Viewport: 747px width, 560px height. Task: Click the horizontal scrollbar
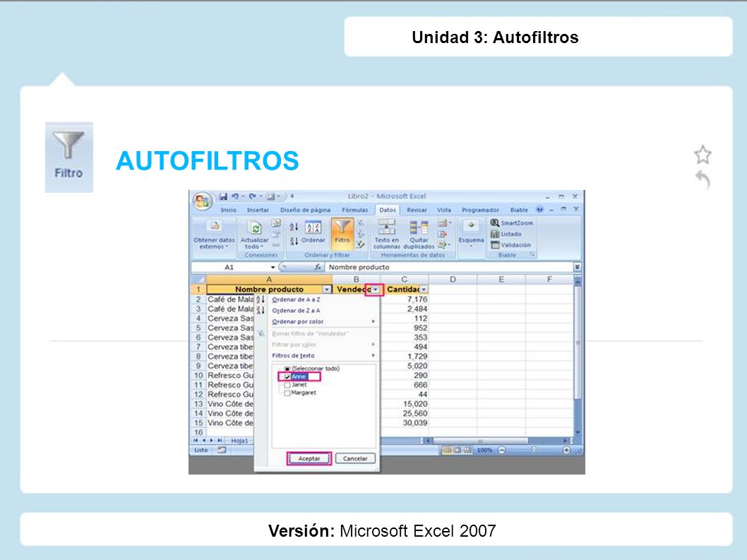pyautogui.click(x=479, y=441)
